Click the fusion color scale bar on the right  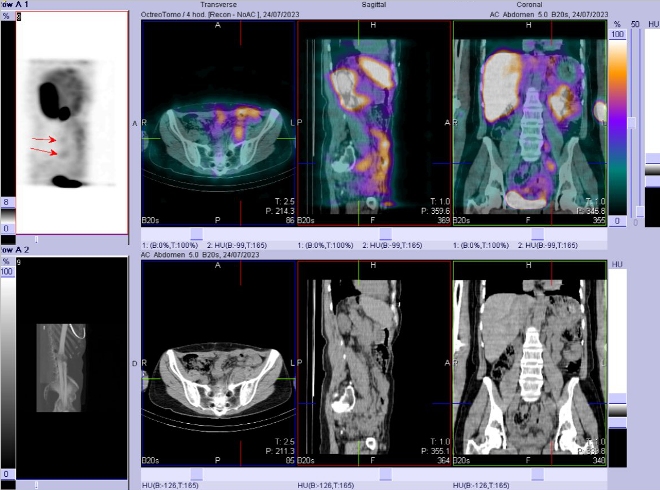click(617, 125)
